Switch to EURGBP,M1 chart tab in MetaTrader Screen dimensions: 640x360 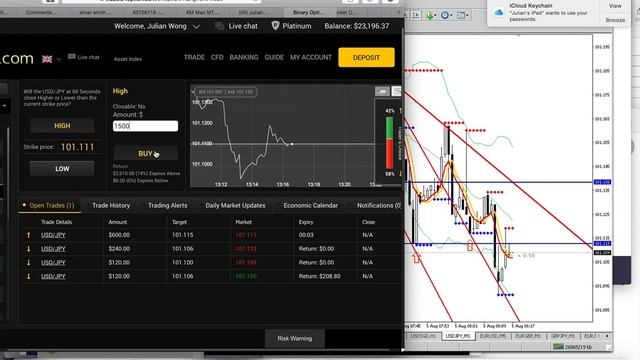tap(528, 336)
